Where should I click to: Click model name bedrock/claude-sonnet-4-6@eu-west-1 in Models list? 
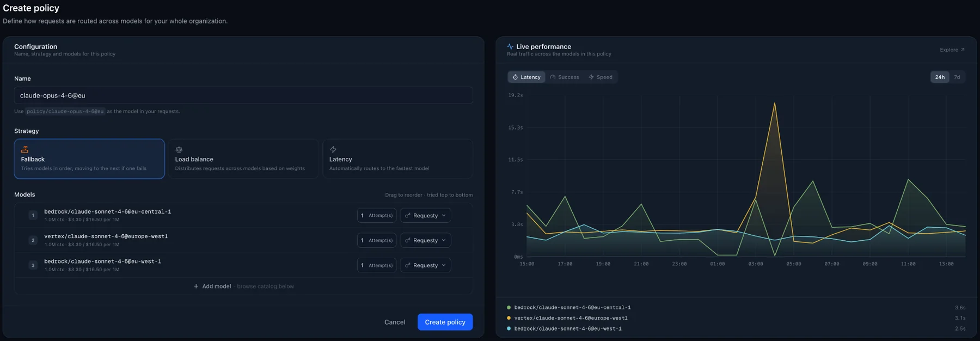[102, 261]
